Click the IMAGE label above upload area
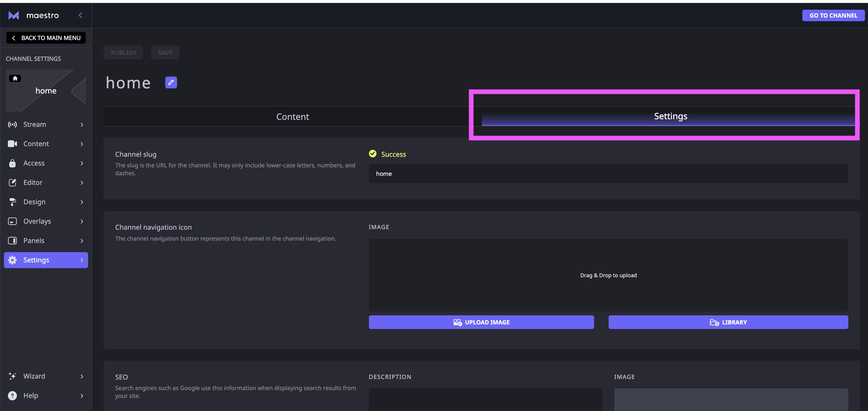 [379, 227]
